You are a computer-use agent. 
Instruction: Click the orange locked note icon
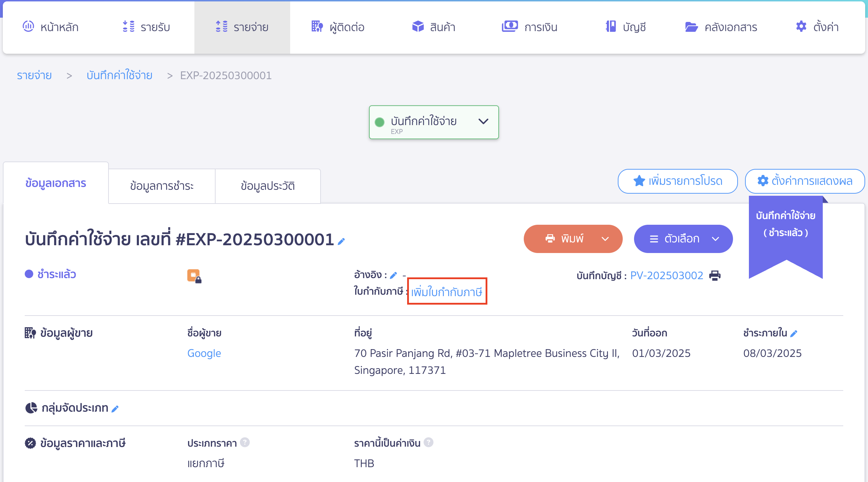(x=194, y=276)
